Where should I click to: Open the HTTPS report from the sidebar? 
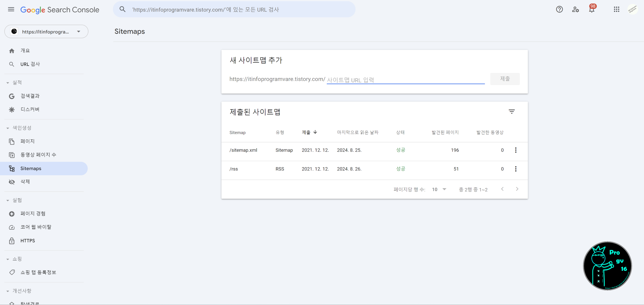(27, 240)
